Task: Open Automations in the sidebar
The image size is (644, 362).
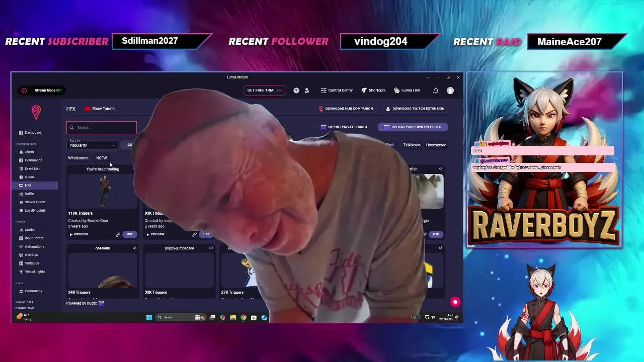Action: 32,246
